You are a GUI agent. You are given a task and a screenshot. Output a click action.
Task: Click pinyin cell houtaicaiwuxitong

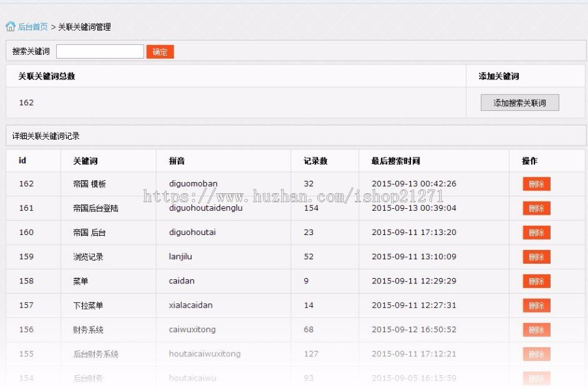click(204, 354)
